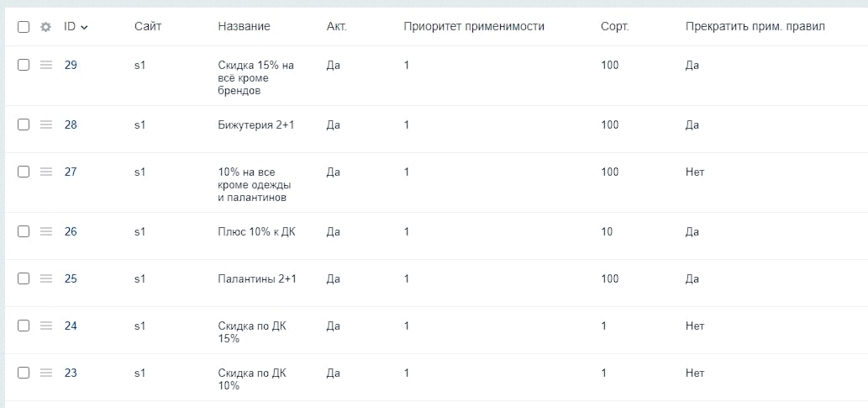Image resolution: width=868 pixels, height=408 pixels.
Task: Check the box for rule 26
Action: (24, 231)
